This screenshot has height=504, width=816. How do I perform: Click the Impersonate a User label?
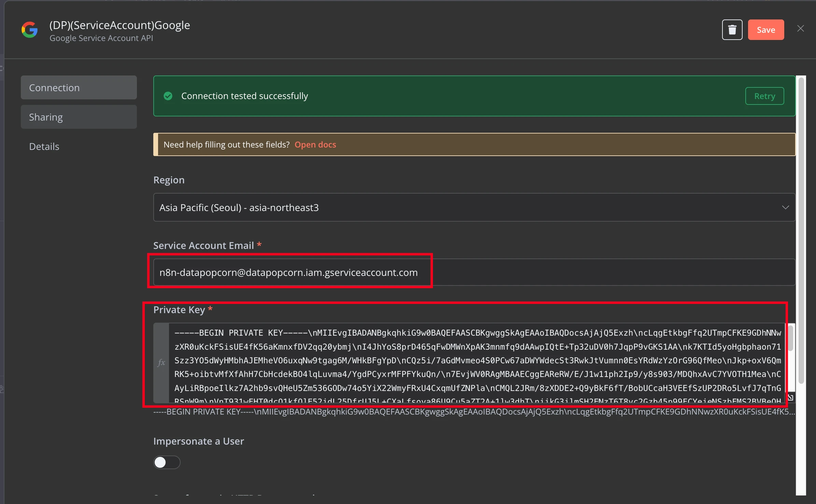198,441
